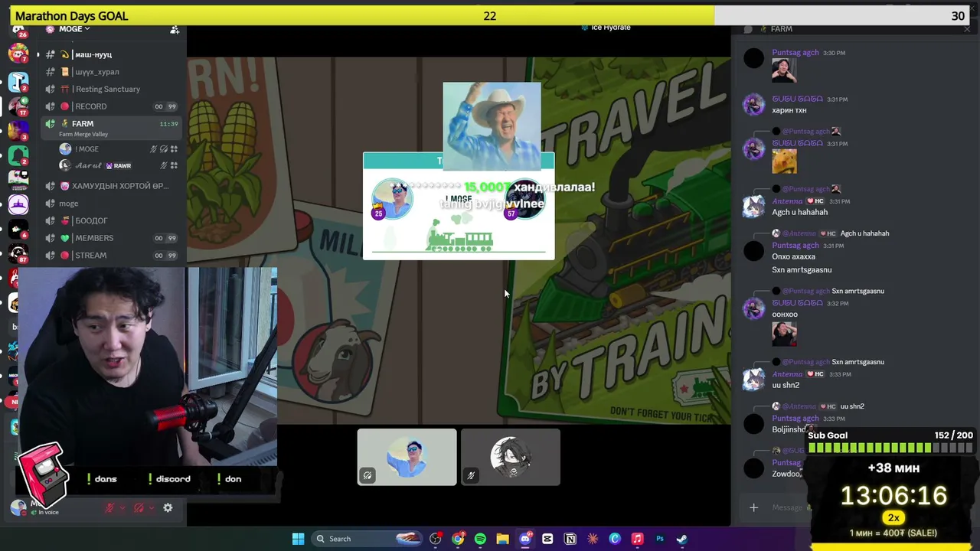Select the cowboy hat participant tile
Viewport: 980px width, 551px height.
(407, 457)
